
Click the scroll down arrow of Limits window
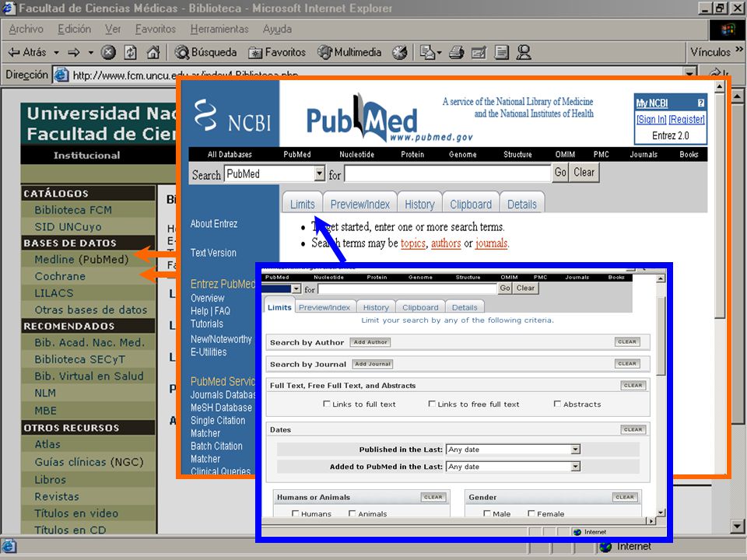661,513
